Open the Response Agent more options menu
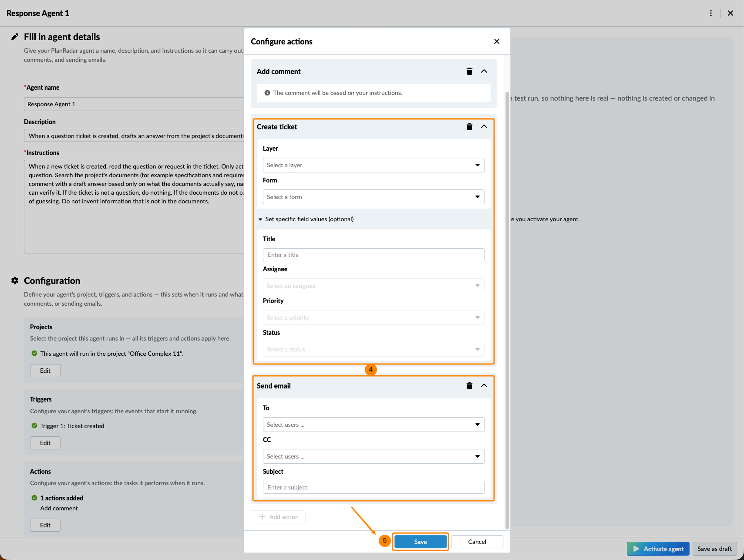 pyautogui.click(x=711, y=13)
